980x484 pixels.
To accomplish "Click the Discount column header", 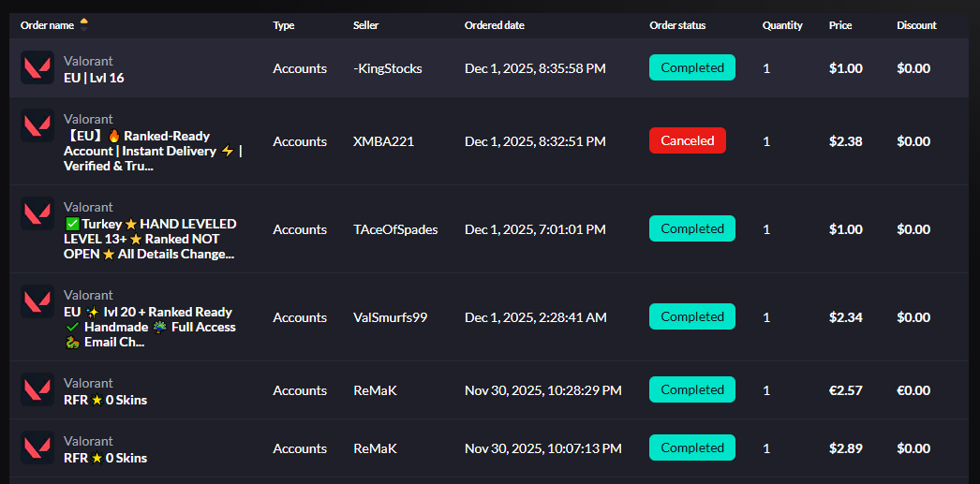I will click(x=917, y=25).
